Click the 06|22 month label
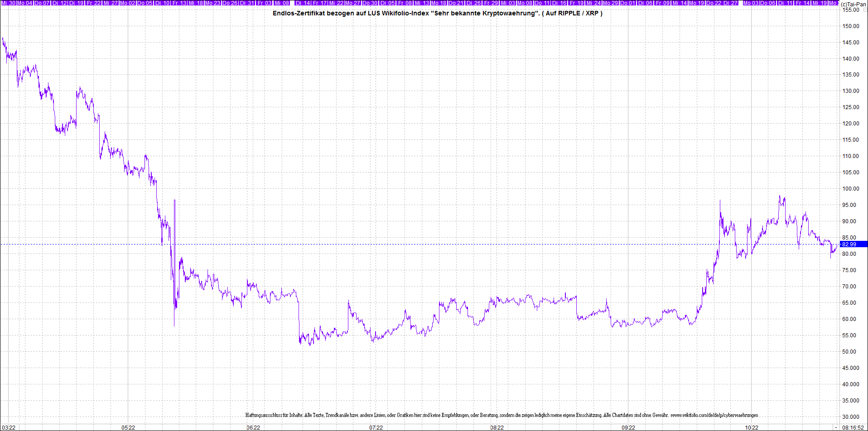 point(253,427)
